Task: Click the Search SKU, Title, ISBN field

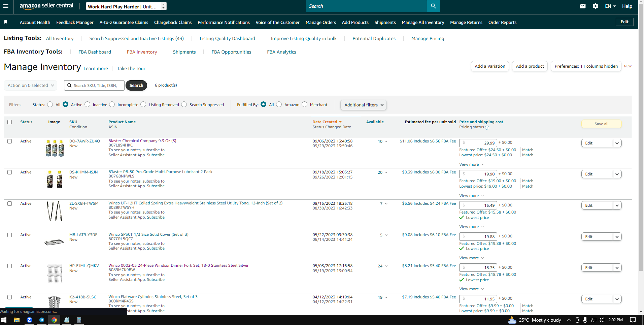Action: [x=94, y=86]
